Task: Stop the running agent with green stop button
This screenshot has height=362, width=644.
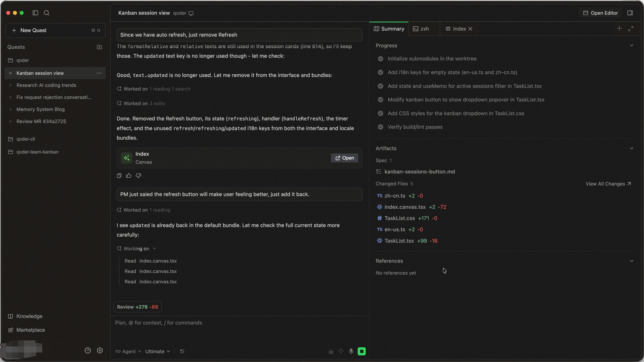Action: pyautogui.click(x=362, y=351)
